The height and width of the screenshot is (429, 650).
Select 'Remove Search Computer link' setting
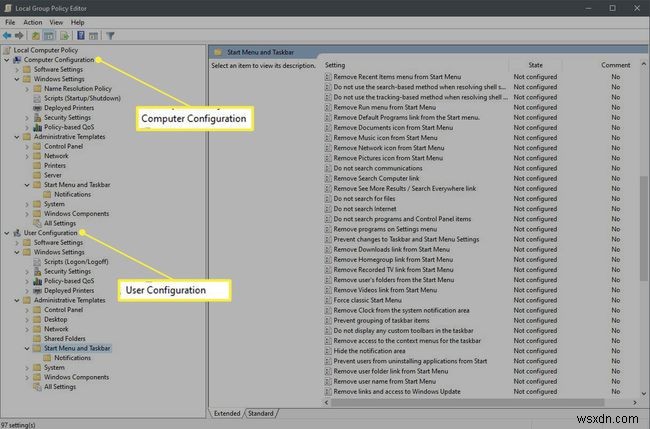point(376,178)
